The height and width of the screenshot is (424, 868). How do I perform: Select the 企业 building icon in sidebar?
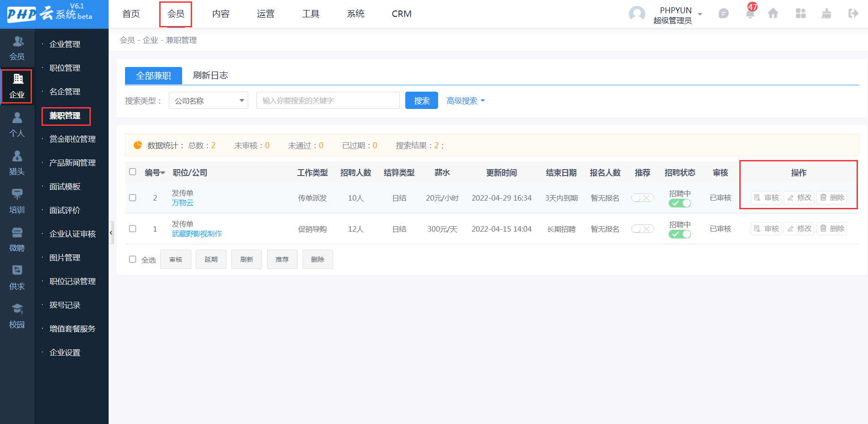[x=18, y=79]
